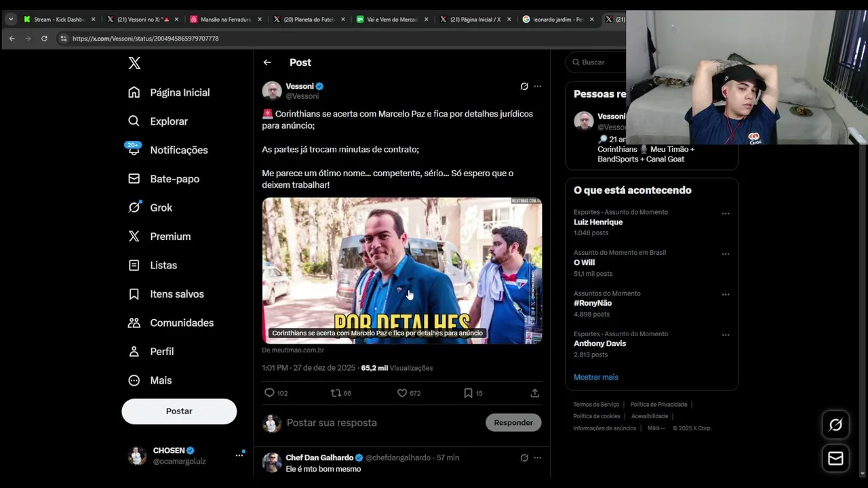
Task: Click repost icon with 66 reposts
Action: coord(335,393)
